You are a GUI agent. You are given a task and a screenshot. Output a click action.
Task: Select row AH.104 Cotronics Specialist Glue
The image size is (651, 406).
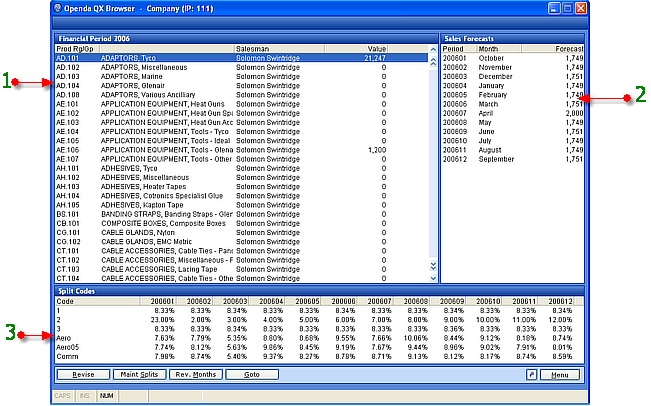(x=242, y=196)
